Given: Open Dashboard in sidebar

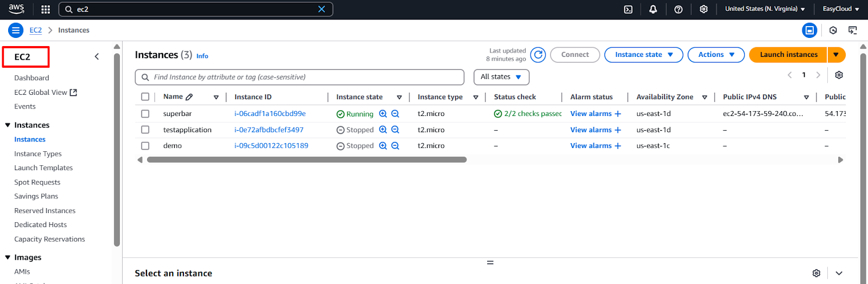Looking at the screenshot, I should 31,78.
